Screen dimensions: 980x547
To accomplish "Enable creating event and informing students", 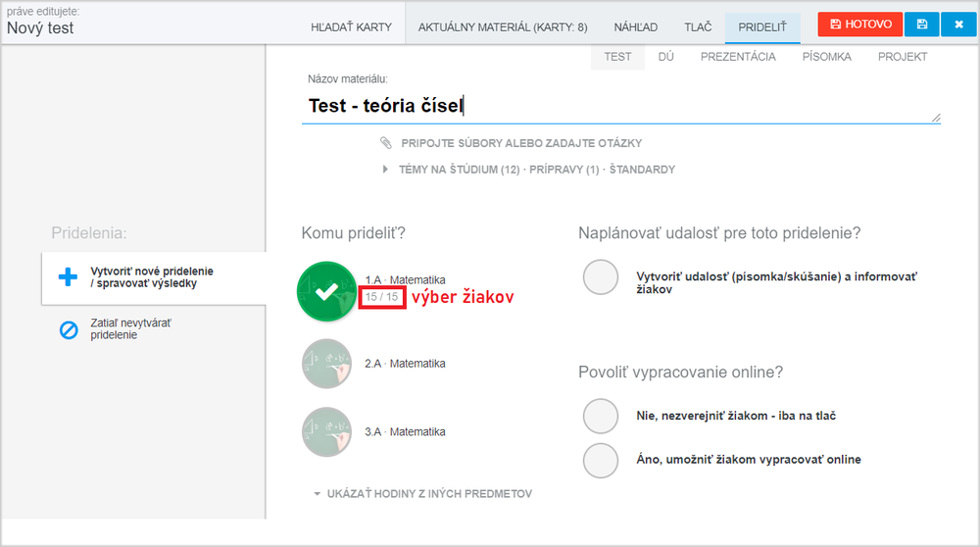I will click(601, 277).
